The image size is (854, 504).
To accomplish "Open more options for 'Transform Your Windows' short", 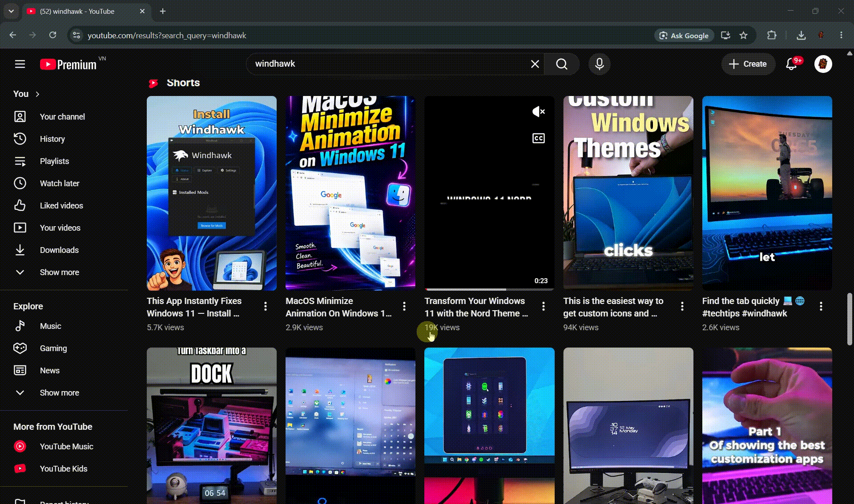I will point(544,306).
